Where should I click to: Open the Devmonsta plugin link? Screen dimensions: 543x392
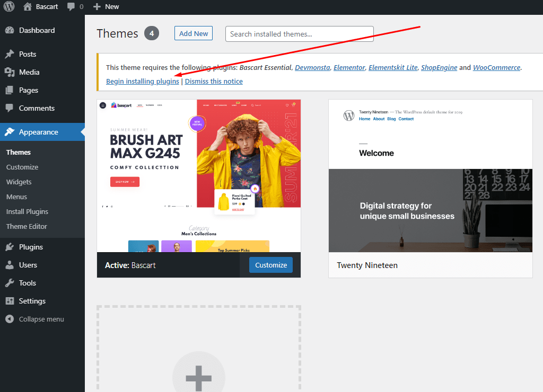tap(312, 67)
